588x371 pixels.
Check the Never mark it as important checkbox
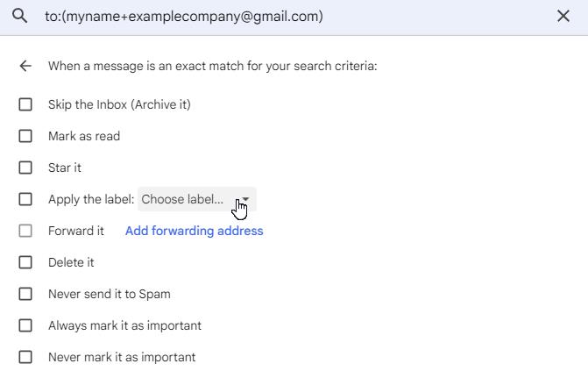pos(25,357)
